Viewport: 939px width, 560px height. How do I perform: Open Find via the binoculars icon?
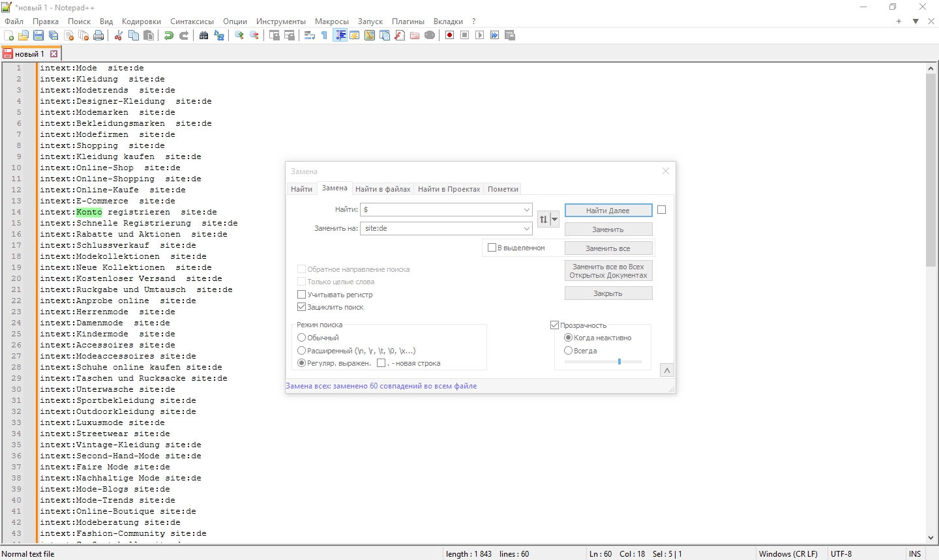click(203, 35)
